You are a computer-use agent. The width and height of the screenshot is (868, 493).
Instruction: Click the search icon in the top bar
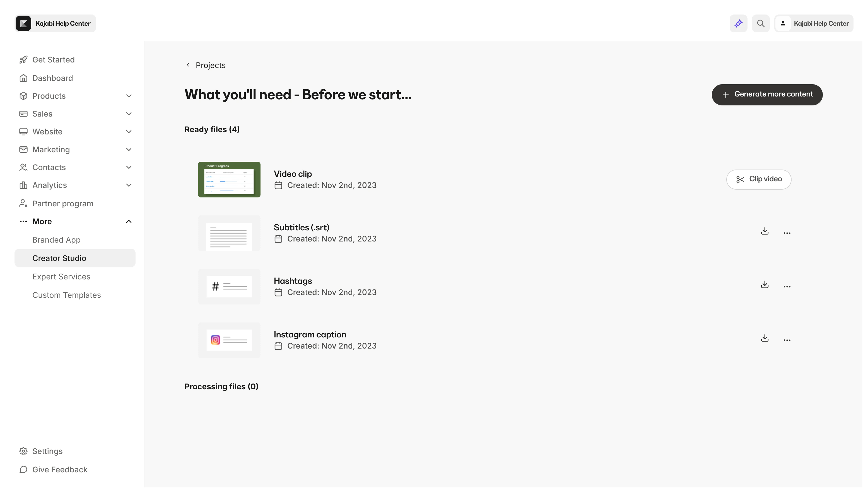click(x=761, y=23)
